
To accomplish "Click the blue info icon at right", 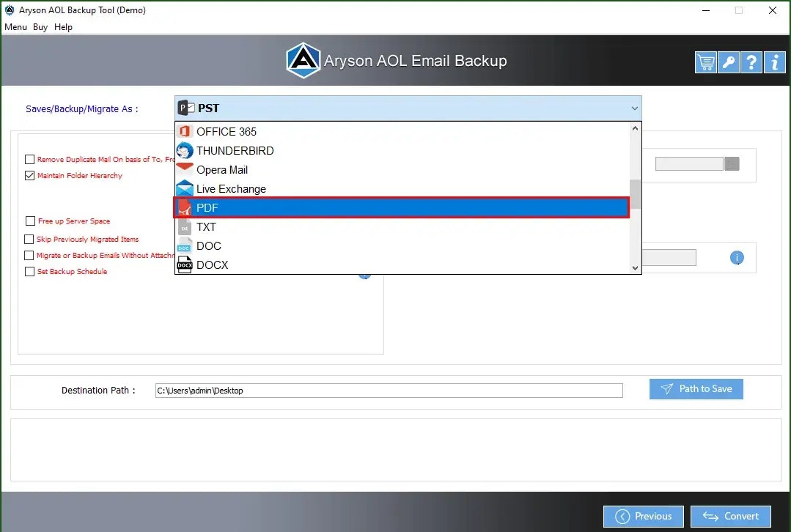I will (737, 258).
